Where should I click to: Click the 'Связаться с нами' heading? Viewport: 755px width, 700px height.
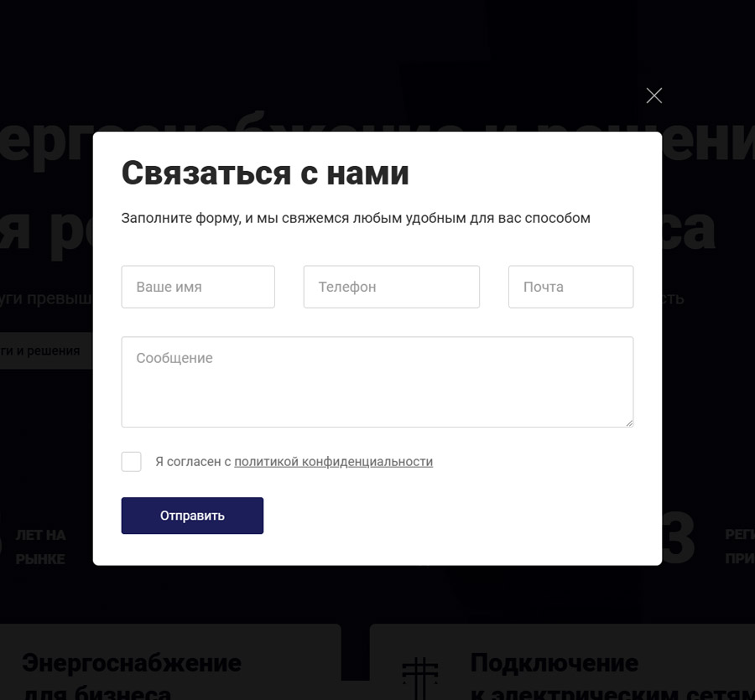point(265,173)
